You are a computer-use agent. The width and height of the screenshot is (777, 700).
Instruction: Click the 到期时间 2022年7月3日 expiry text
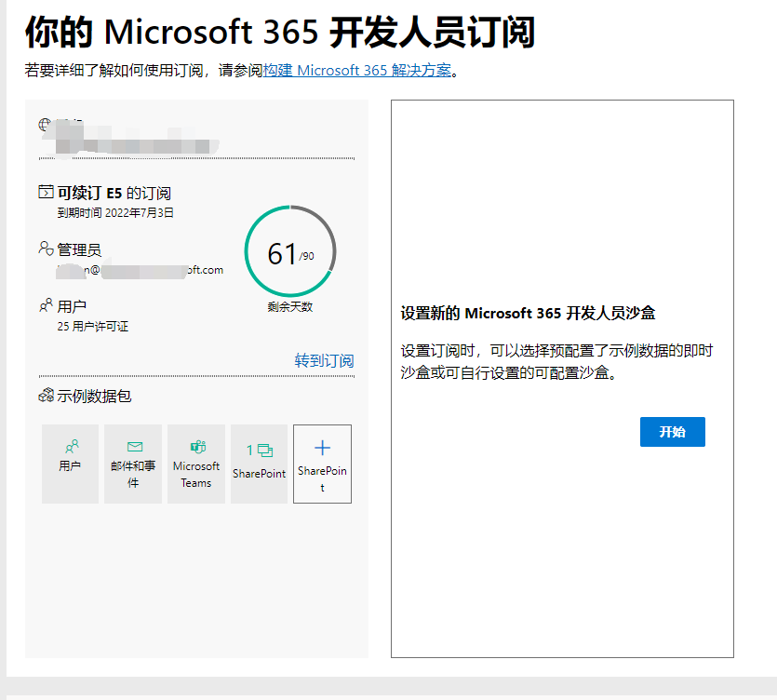115,212
